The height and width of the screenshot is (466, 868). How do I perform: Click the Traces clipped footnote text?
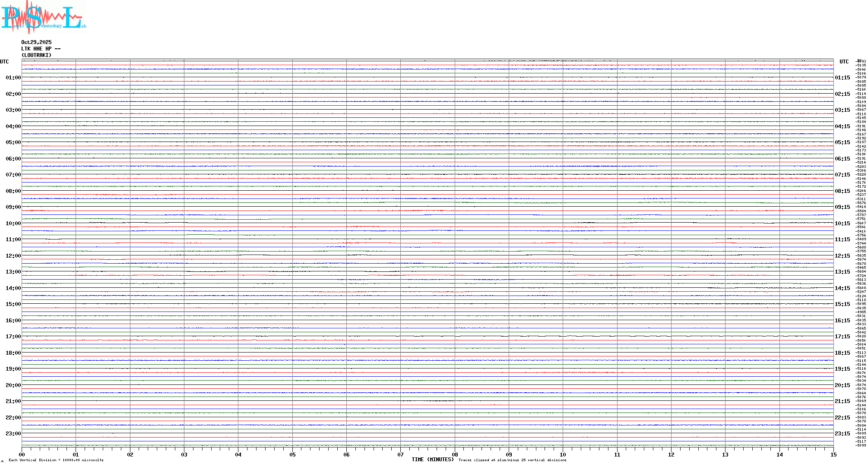click(512, 460)
